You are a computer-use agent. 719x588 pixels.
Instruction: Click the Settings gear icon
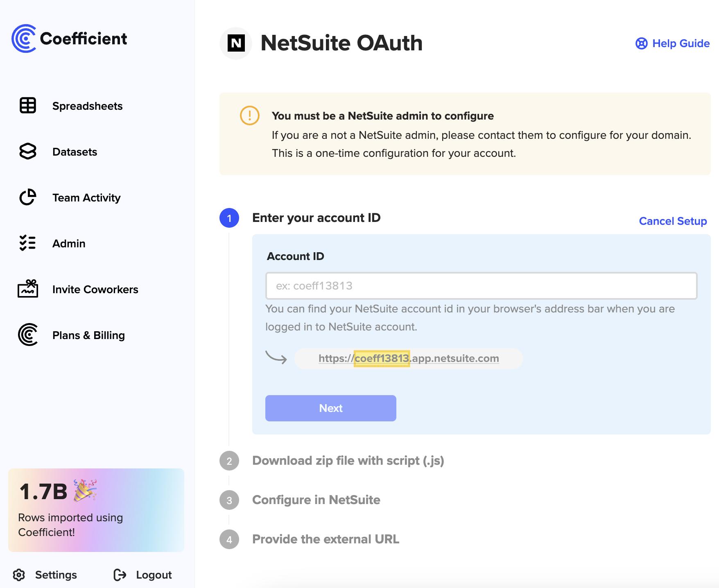19,575
